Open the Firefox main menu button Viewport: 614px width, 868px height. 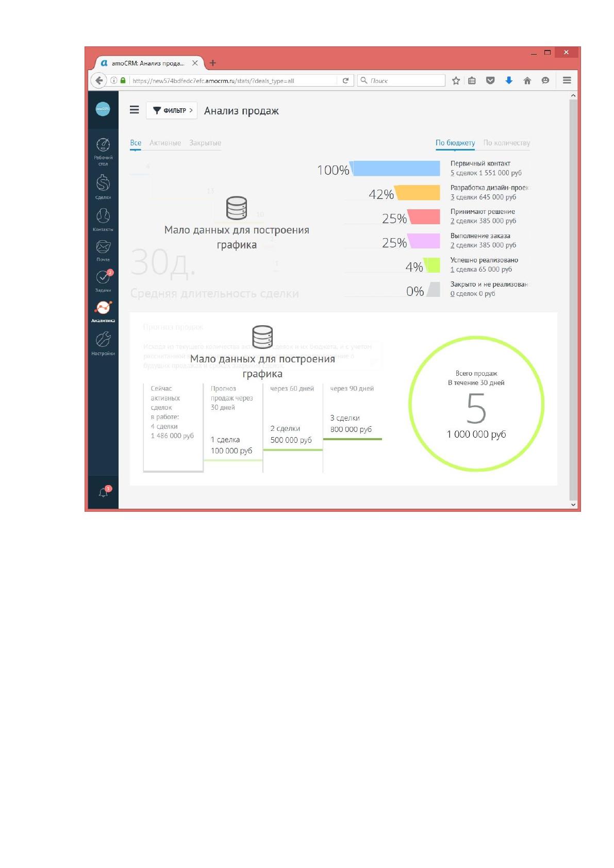coord(567,80)
